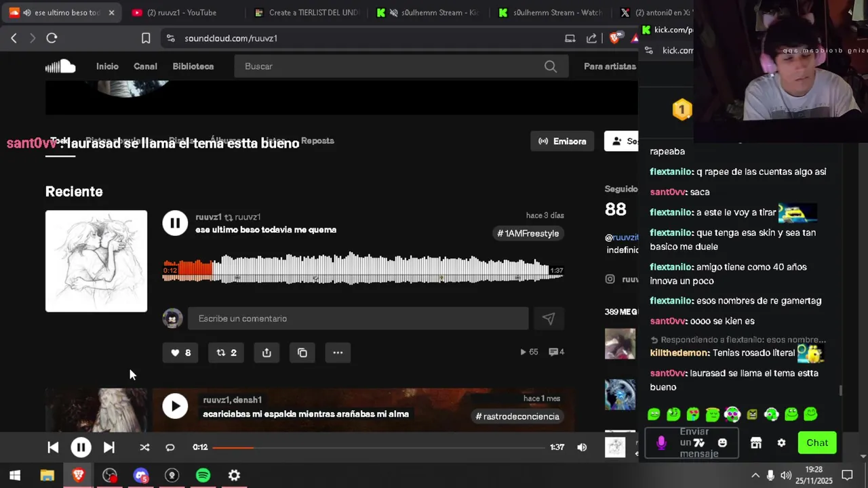This screenshot has height=488, width=868.
Task: Switch to the ruuvz1 YouTube tab
Action: click(182, 12)
